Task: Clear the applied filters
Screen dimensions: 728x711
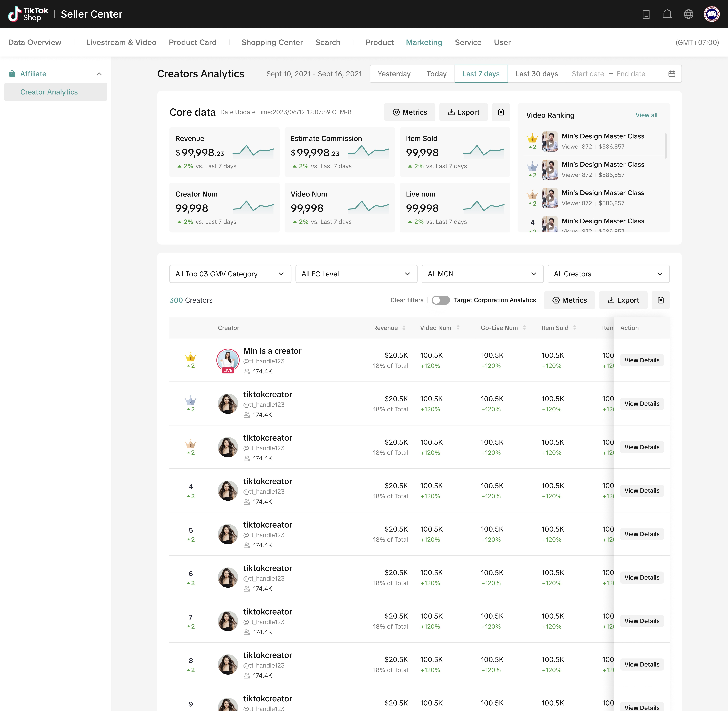Action: pos(407,300)
